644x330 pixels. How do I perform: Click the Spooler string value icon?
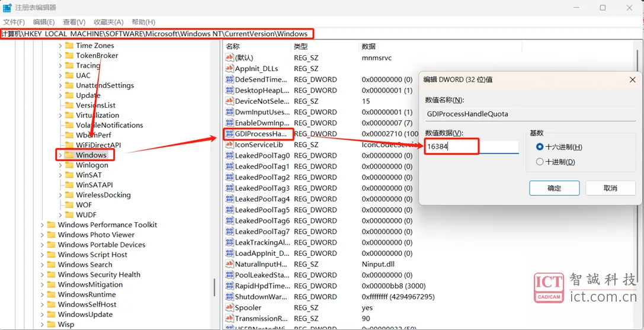pos(230,307)
